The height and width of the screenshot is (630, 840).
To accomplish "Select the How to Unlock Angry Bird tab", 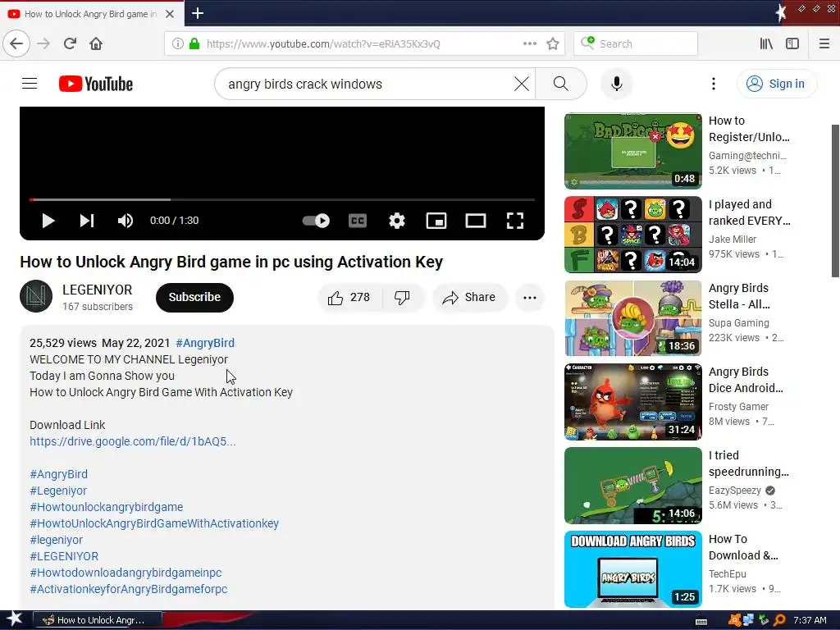I will click(91, 14).
